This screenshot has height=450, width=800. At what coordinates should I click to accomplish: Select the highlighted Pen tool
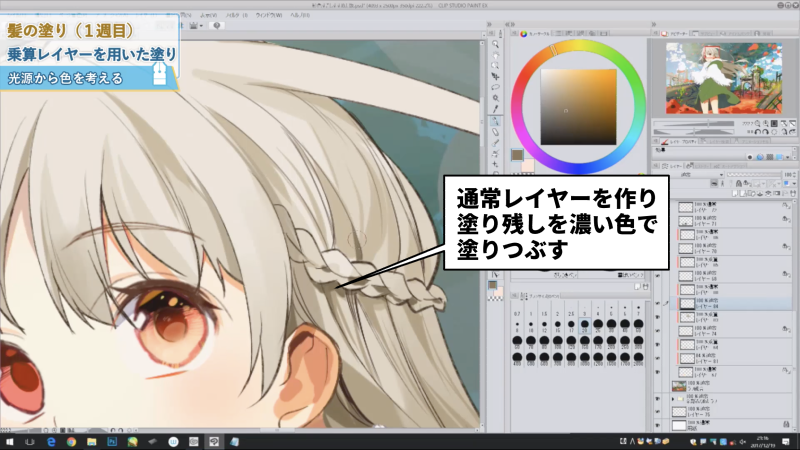[x=495, y=121]
